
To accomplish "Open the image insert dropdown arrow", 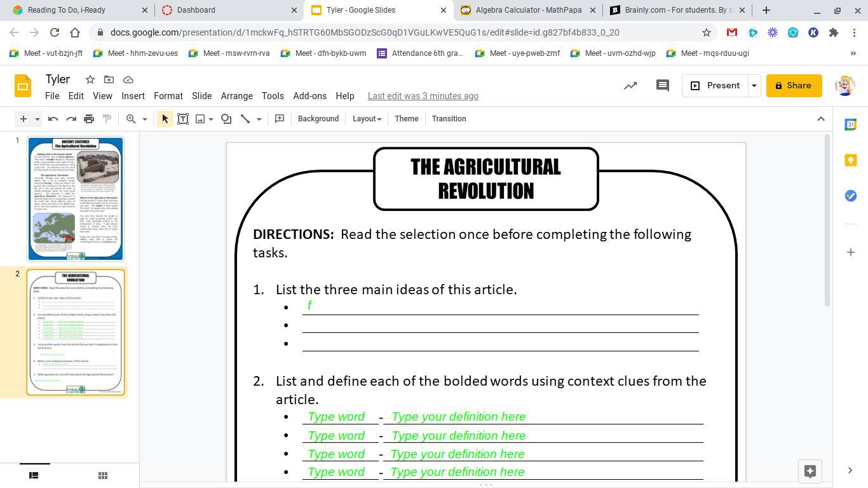I will 211,119.
